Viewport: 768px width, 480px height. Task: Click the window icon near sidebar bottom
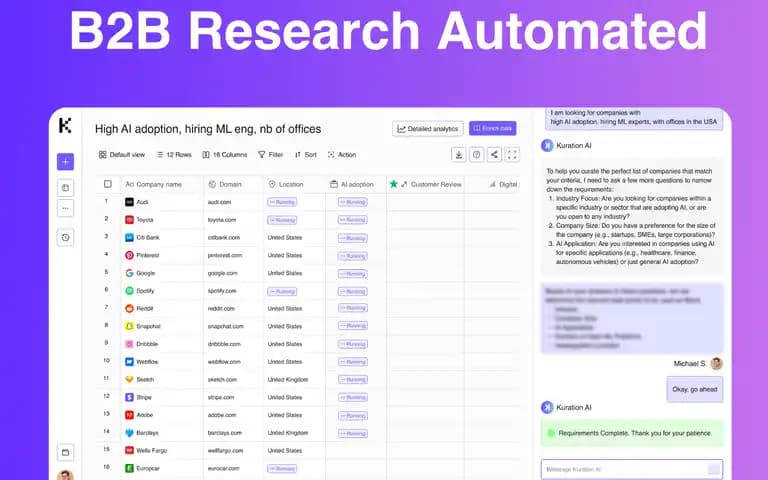pyautogui.click(x=66, y=452)
